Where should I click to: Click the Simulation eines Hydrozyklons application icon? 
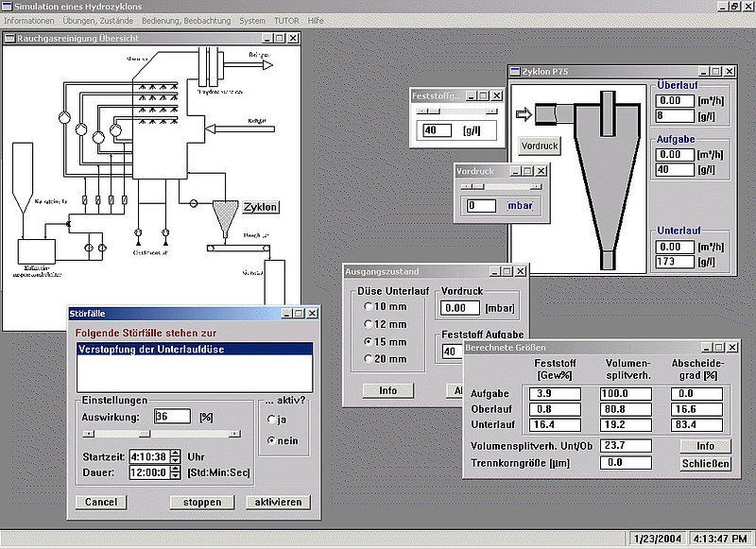point(7,7)
